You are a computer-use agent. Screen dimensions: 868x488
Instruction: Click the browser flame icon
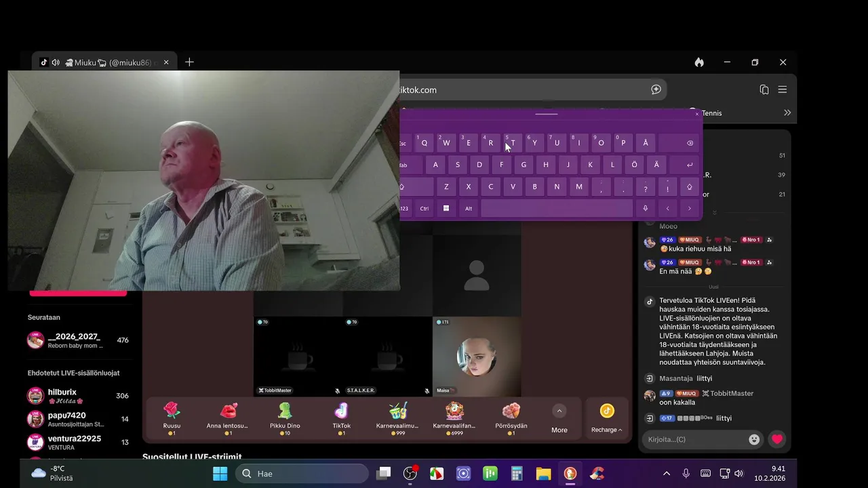point(699,62)
